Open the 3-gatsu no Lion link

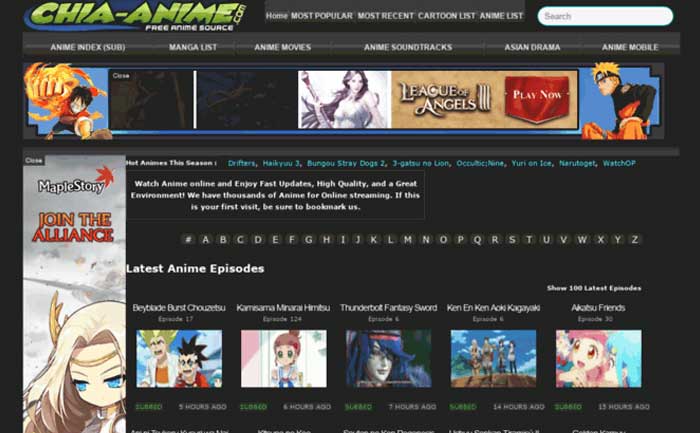click(x=421, y=163)
